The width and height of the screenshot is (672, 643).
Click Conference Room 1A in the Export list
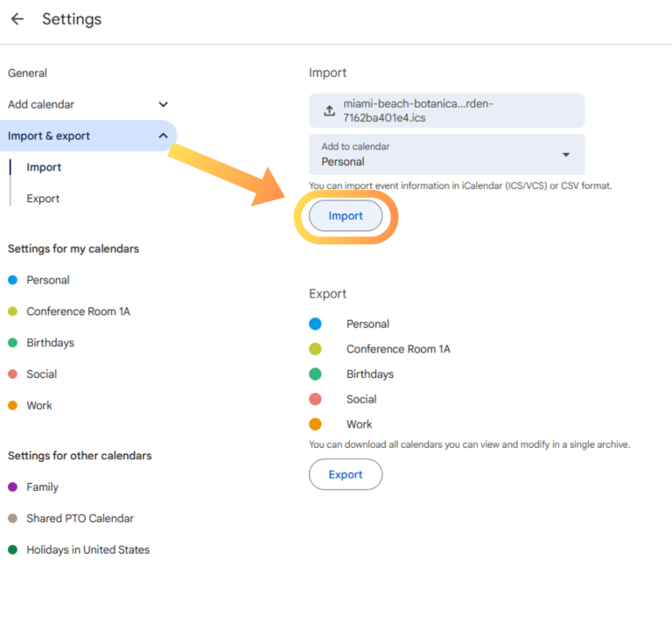coord(398,349)
